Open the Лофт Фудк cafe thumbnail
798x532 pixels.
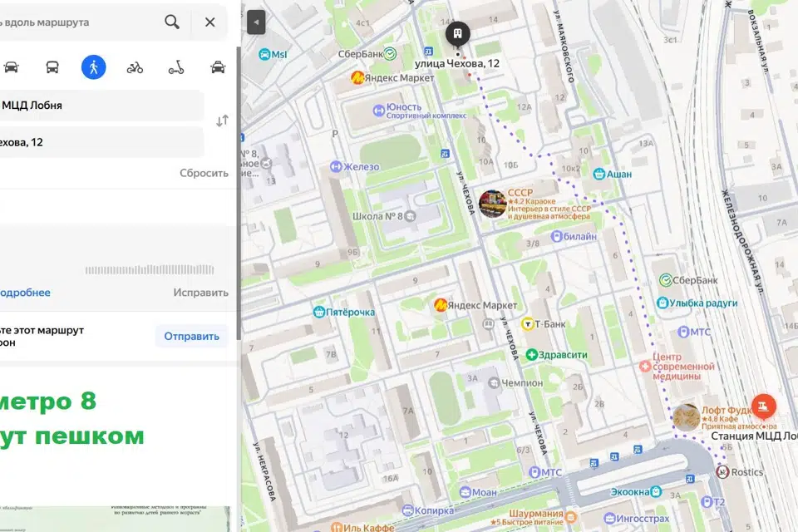pos(686,418)
